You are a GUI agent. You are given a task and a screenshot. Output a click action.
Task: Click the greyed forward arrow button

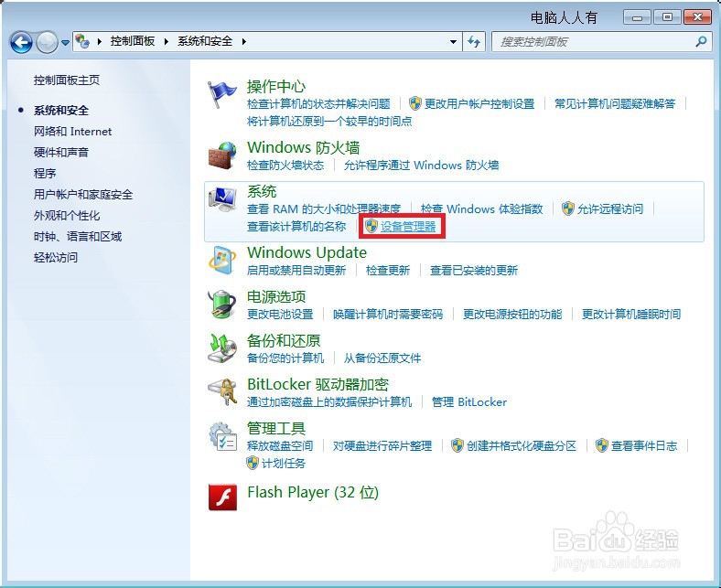pos(47,42)
